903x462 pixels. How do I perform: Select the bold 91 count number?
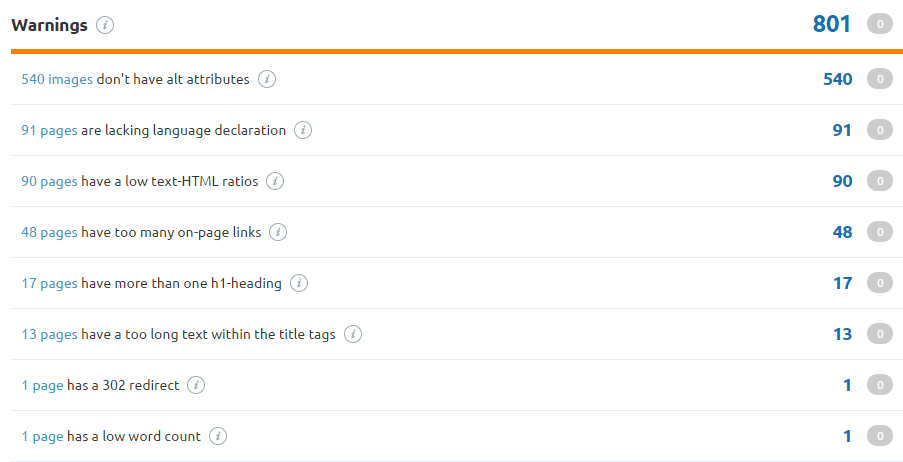point(842,130)
